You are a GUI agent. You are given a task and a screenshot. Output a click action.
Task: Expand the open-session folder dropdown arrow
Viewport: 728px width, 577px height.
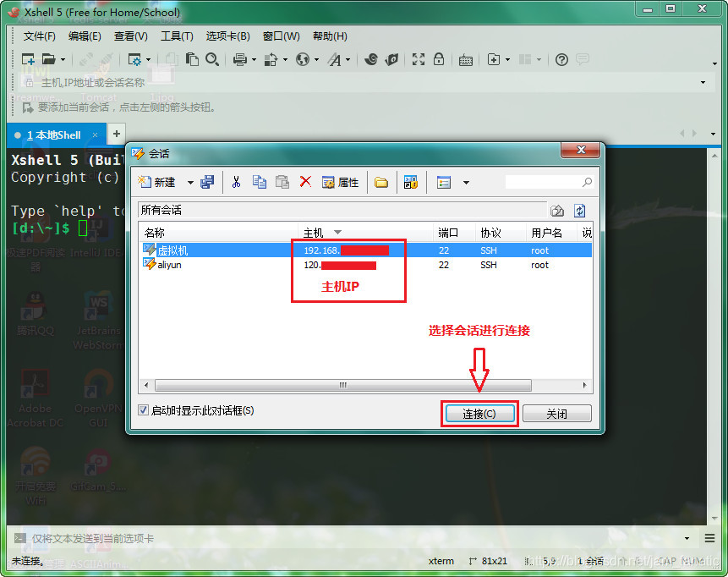pyautogui.click(x=63, y=59)
